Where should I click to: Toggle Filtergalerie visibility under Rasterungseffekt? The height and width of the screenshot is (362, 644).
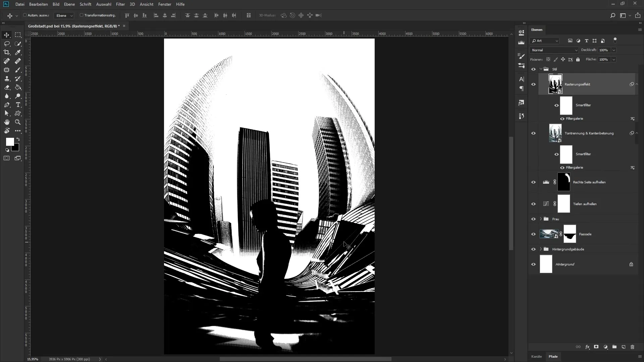[x=562, y=119]
